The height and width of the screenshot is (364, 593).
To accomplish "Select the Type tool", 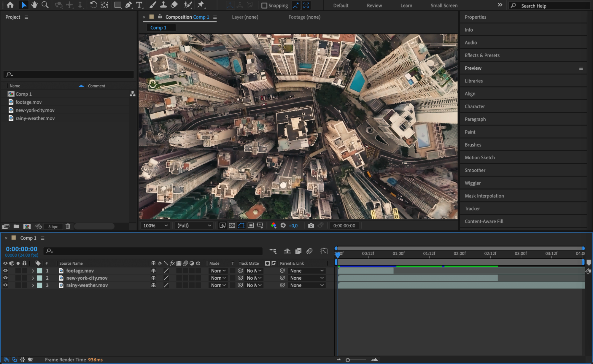I will pyautogui.click(x=139, y=5).
